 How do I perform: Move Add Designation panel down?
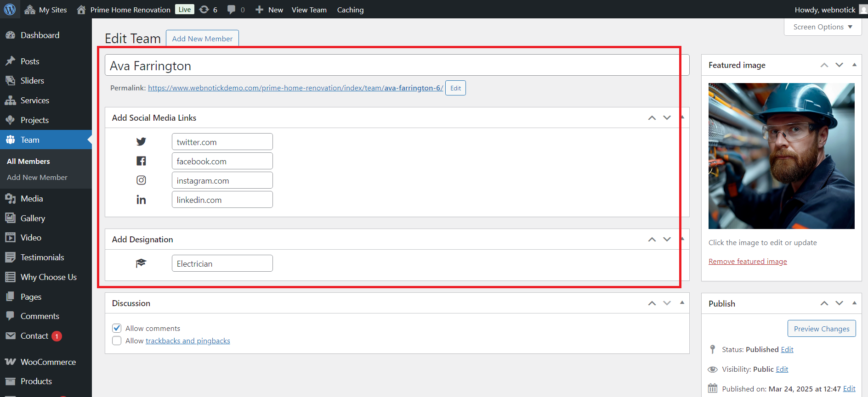[x=667, y=240]
